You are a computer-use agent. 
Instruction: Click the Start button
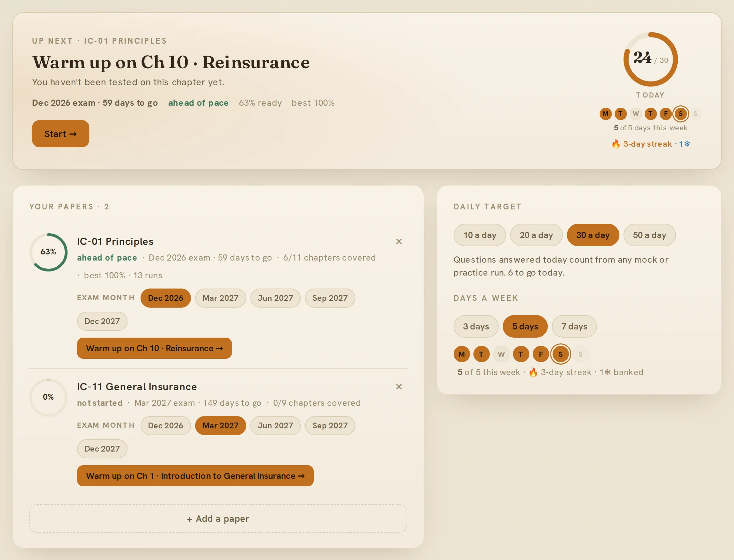[x=61, y=134]
